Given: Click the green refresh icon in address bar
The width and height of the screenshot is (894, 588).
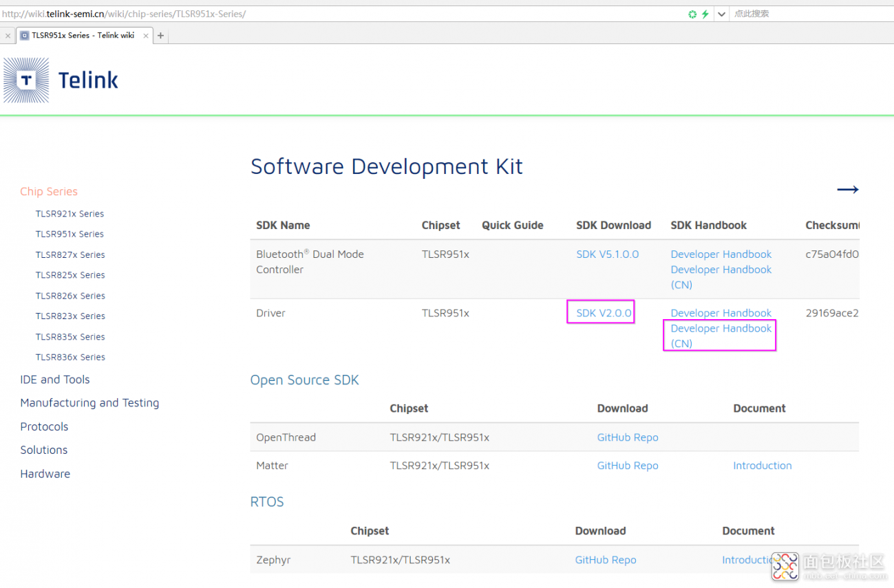Looking at the screenshot, I should tap(692, 14).
